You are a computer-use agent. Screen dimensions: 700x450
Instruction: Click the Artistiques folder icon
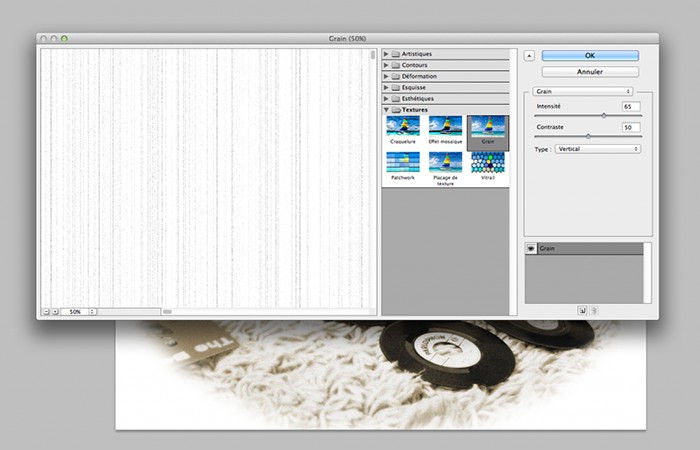[x=396, y=54]
